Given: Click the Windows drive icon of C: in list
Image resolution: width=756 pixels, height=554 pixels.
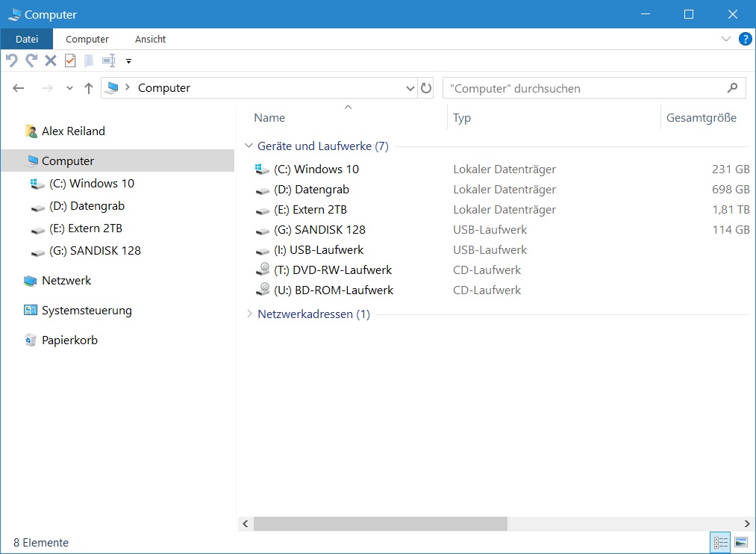Looking at the screenshot, I should tap(262, 169).
